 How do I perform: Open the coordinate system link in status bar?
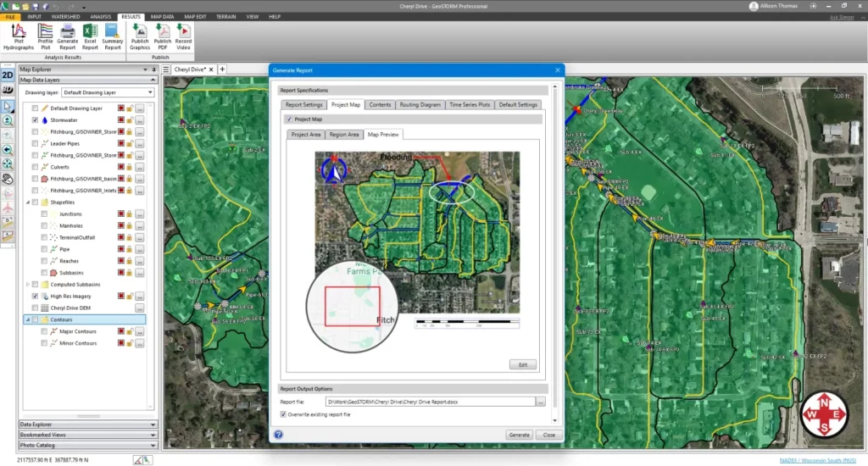click(818, 460)
